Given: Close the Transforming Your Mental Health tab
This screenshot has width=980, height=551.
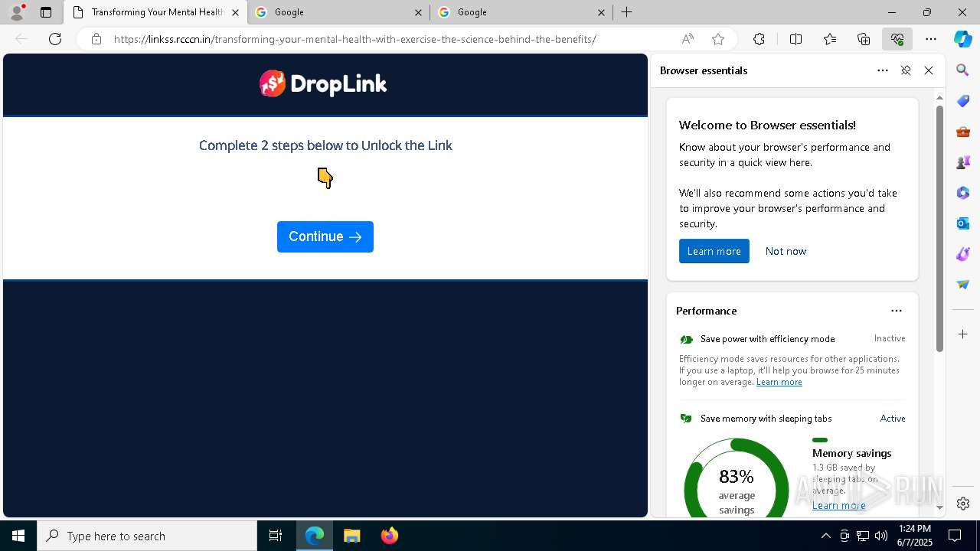Looking at the screenshot, I should [x=235, y=12].
